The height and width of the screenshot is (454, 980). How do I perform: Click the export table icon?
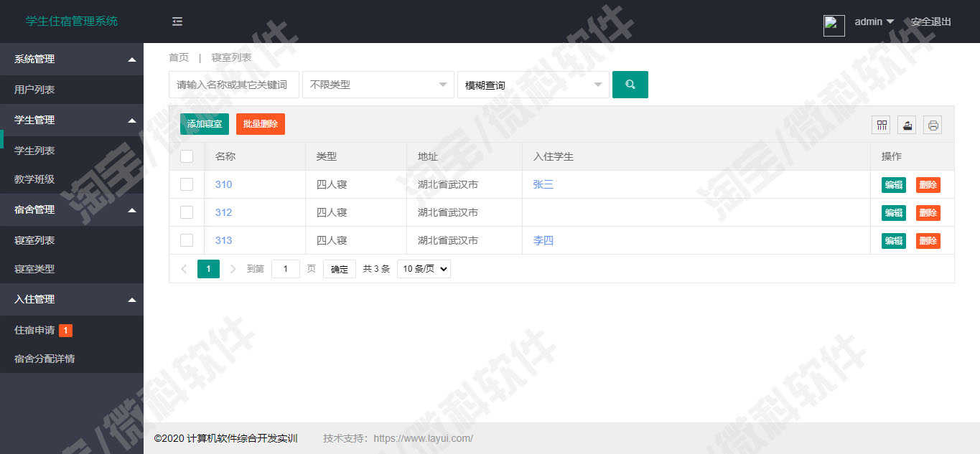(x=907, y=126)
